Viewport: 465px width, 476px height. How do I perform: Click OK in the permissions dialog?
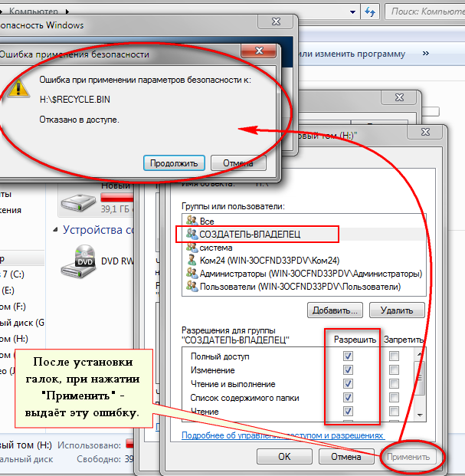pyautogui.click(x=284, y=457)
